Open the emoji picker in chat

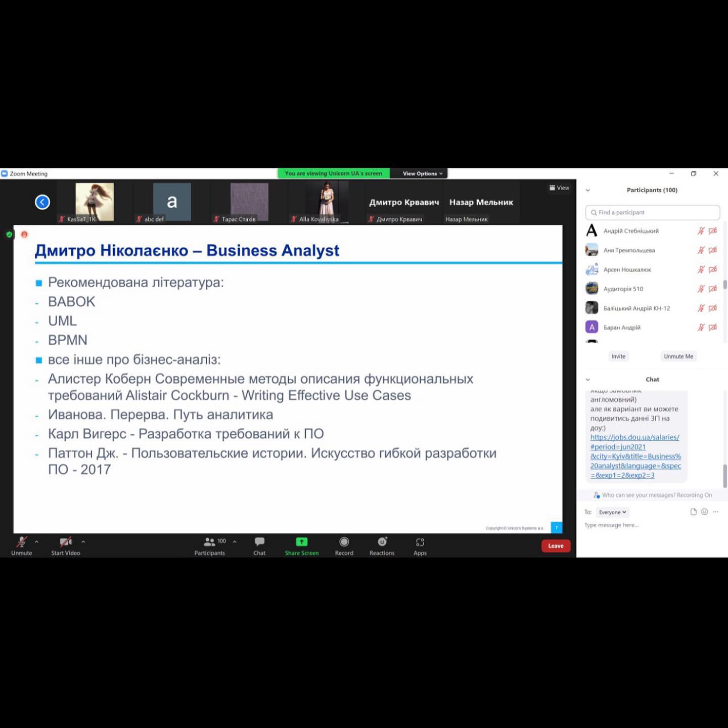point(704,512)
